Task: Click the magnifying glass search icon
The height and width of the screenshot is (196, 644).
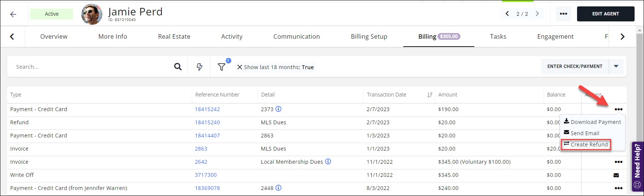Action: 178,67
